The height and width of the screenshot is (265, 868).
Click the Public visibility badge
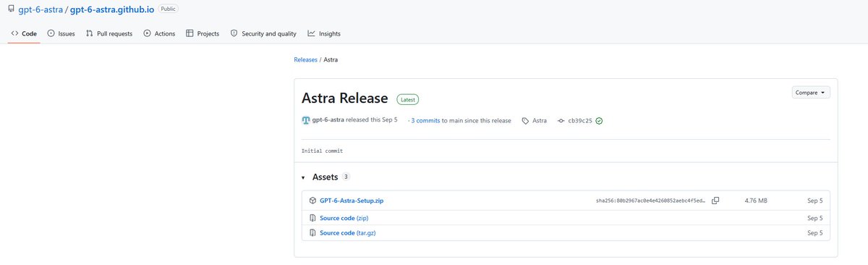tap(168, 9)
